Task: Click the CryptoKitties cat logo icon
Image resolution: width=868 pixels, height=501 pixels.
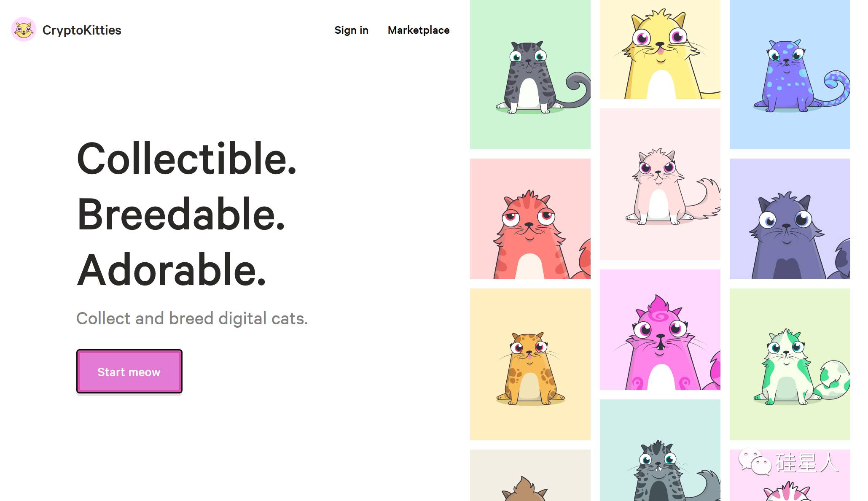Action: click(24, 30)
